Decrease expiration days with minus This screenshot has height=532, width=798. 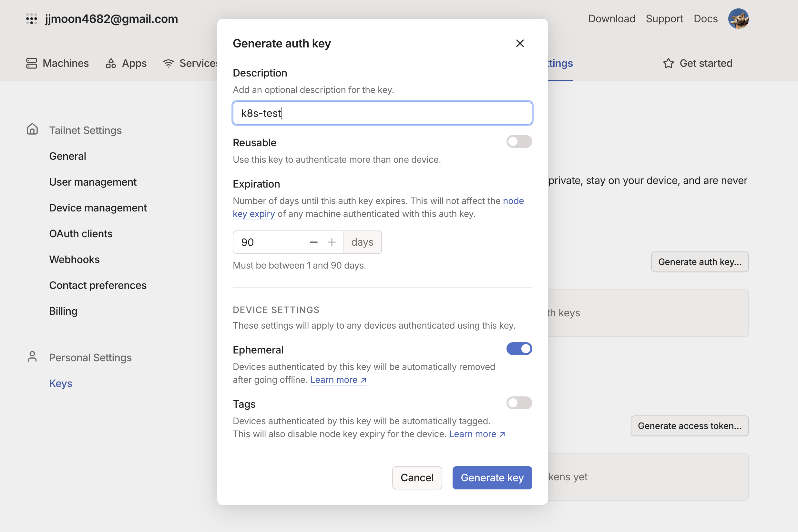313,242
